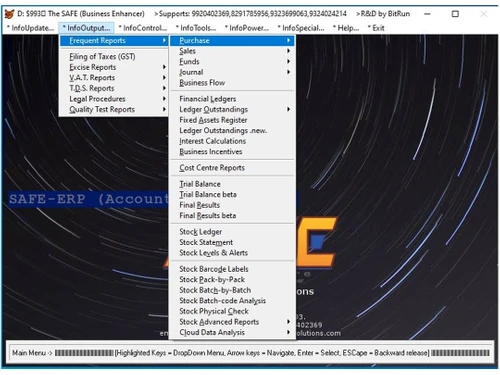The image size is (500, 375).
Task: Choose Stock Pack-by-Pack report
Action: [232, 280]
